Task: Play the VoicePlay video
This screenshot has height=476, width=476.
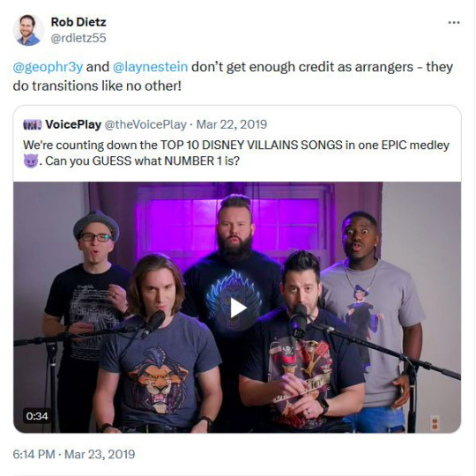Action: point(237,308)
